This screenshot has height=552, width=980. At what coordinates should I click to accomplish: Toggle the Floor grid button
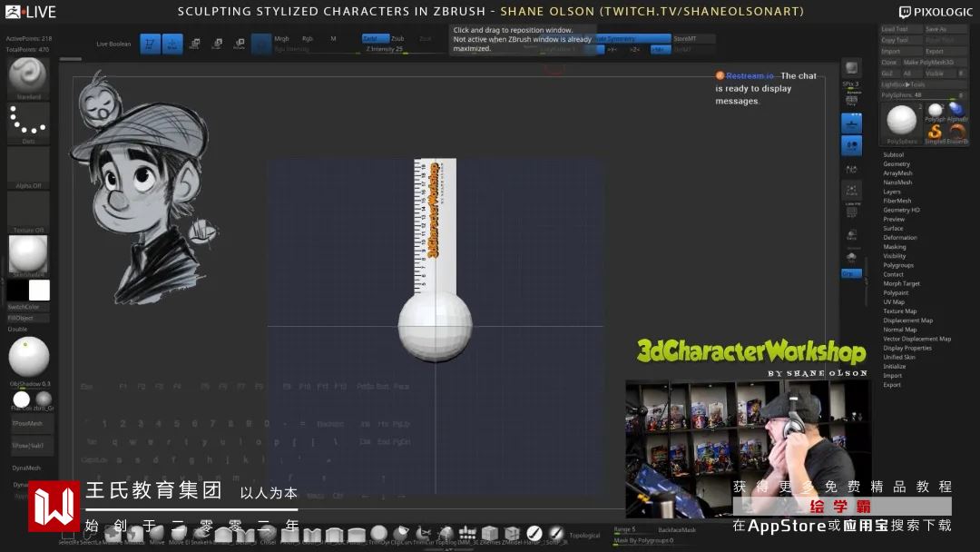click(x=851, y=123)
